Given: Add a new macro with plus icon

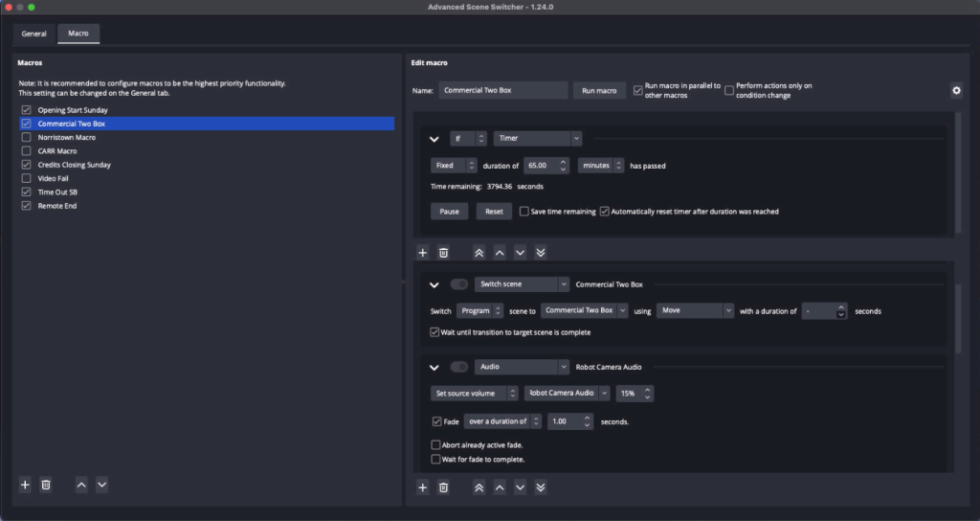Looking at the screenshot, I should pos(25,486).
